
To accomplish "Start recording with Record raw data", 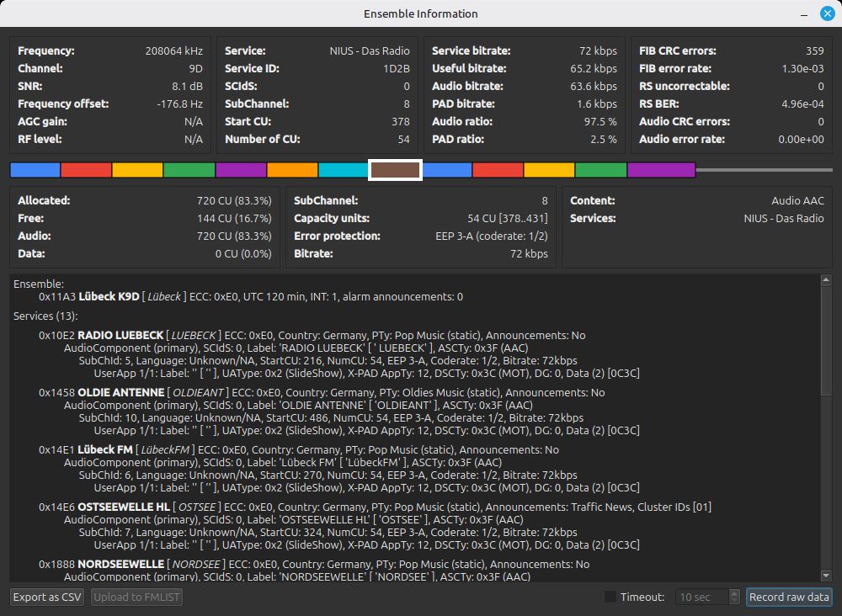I will [x=789, y=597].
